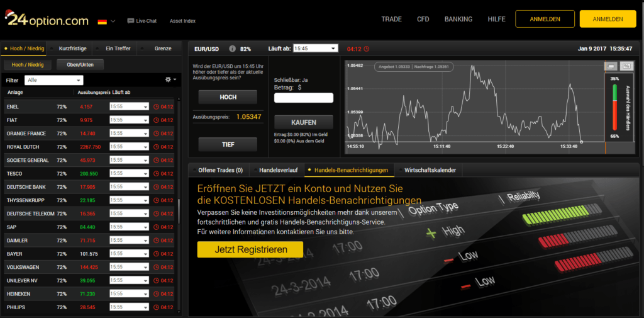Image resolution: width=644 pixels, height=318 pixels.
Task: Click the clock icon in BAYER row
Action: tap(156, 254)
